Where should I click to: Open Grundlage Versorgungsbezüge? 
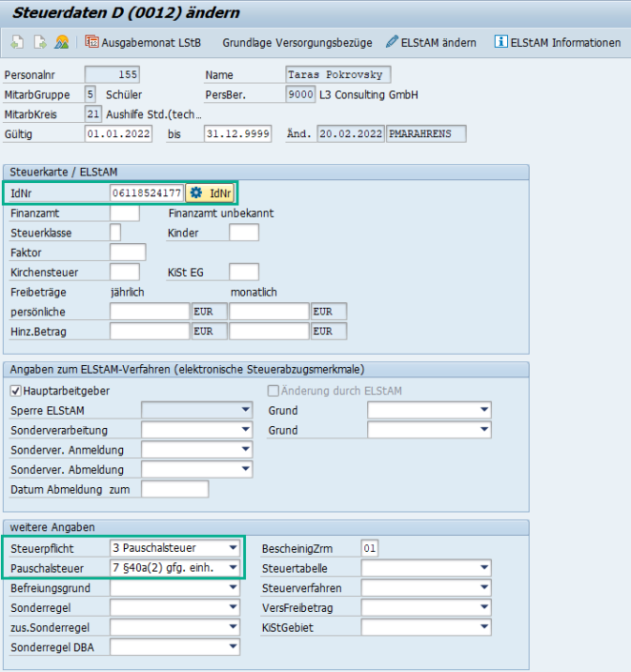click(x=297, y=43)
